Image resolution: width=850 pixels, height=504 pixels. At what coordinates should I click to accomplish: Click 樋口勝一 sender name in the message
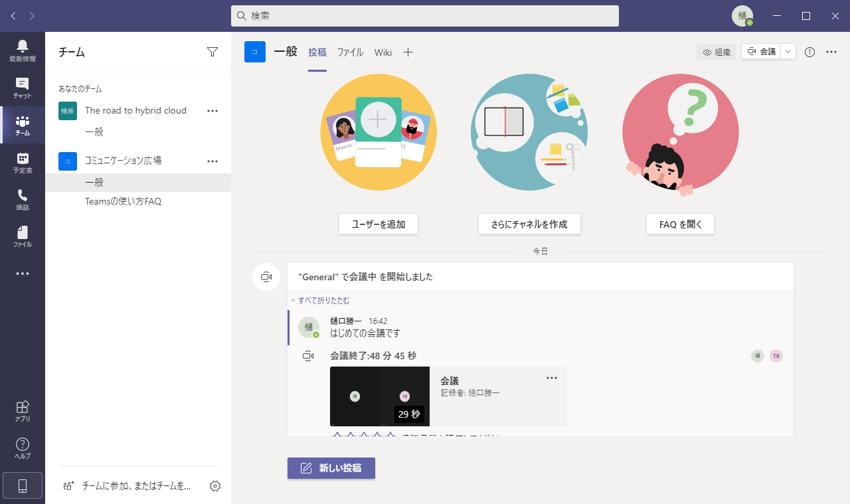click(x=346, y=321)
